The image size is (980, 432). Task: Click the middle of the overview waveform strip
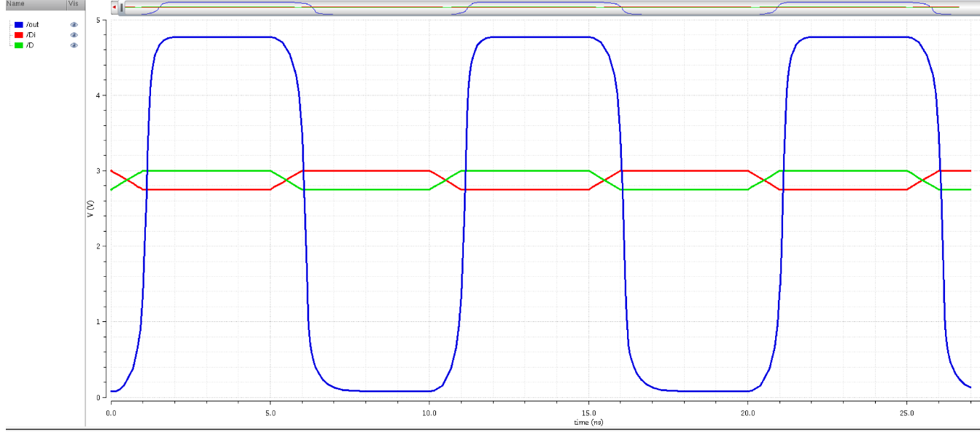click(x=547, y=8)
